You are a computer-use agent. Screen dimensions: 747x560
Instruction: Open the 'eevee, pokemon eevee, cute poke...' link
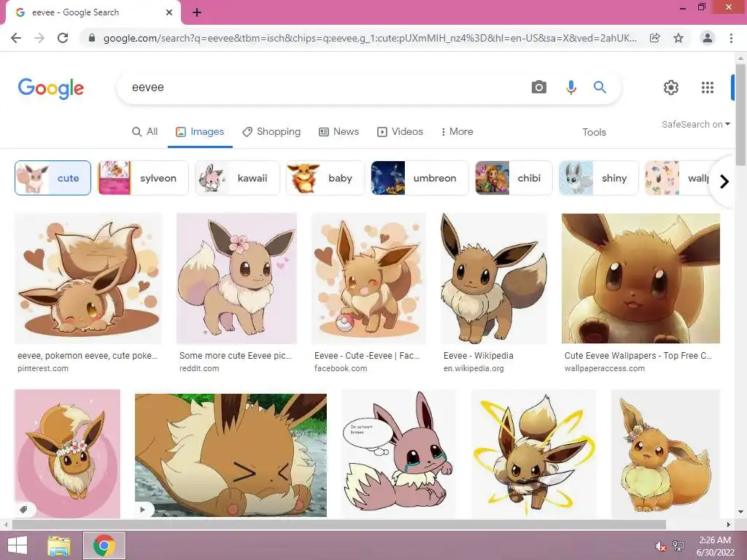pyautogui.click(x=88, y=356)
